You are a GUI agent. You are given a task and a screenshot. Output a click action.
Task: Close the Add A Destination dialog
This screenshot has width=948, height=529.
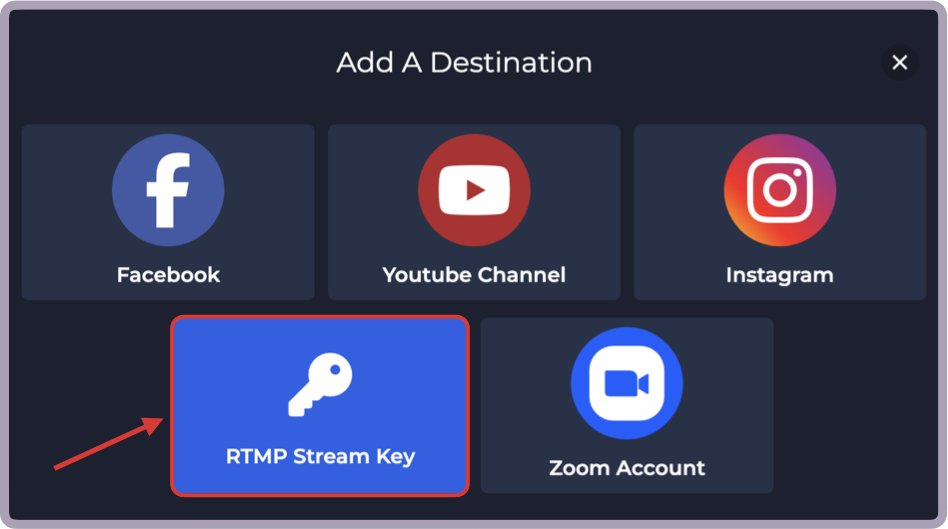900,62
